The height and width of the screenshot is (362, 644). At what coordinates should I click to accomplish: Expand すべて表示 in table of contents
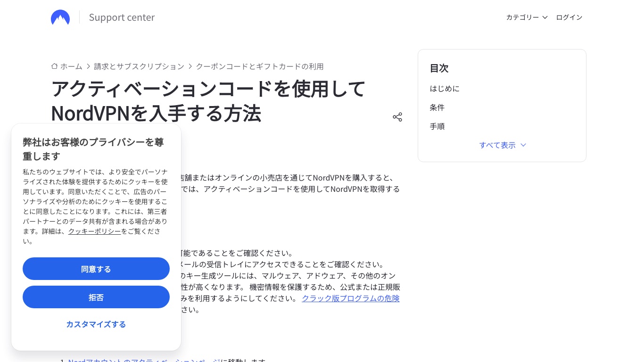coord(502,145)
